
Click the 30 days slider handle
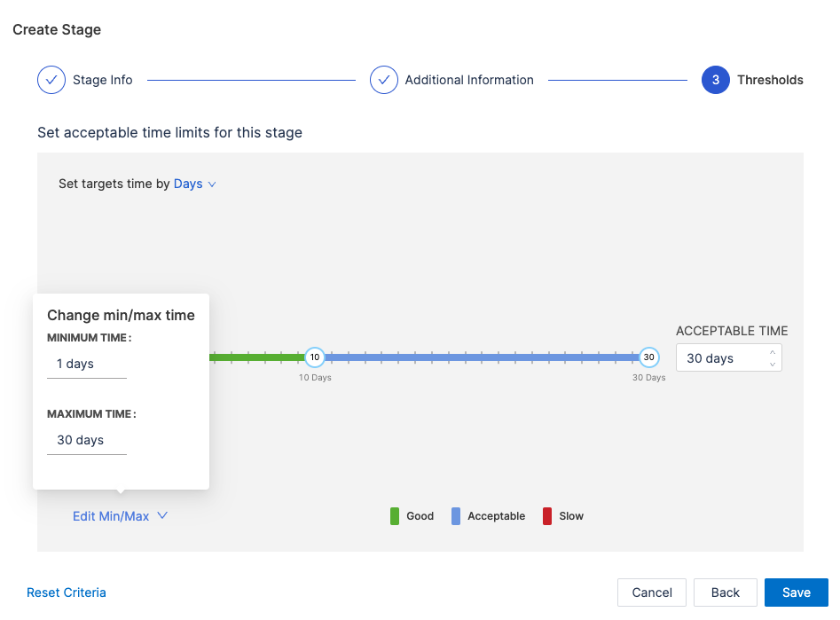649,357
